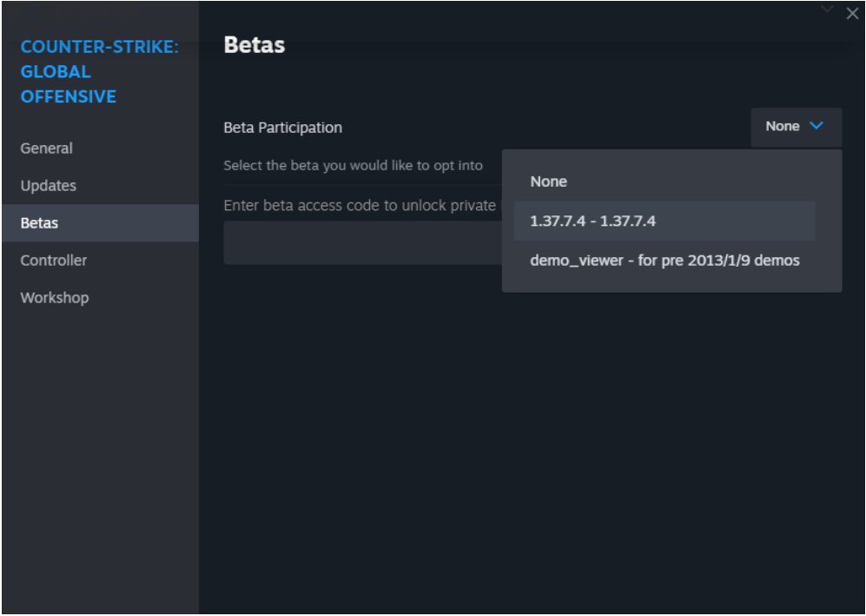
Task: Click the Betas page heading
Action: (255, 45)
